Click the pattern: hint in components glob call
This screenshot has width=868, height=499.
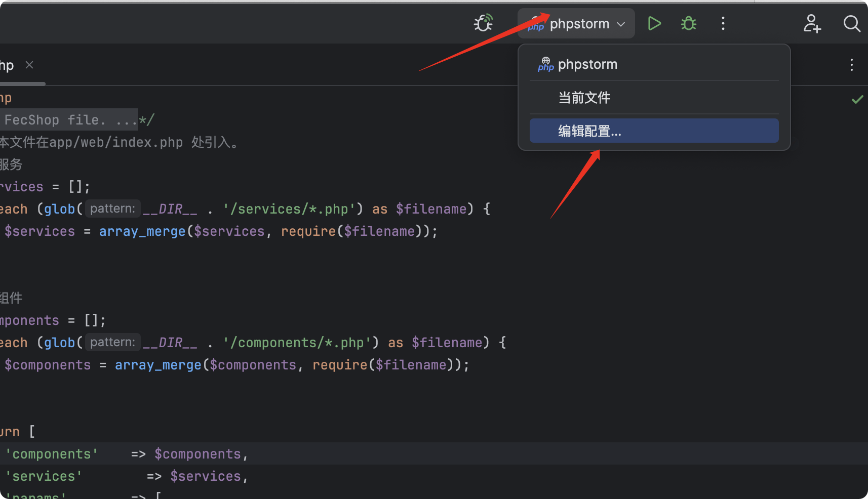[x=112, y=342]
